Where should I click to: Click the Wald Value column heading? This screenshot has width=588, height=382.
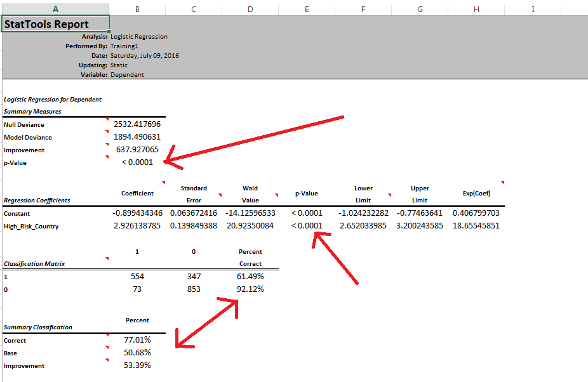[x=250, y=194]
